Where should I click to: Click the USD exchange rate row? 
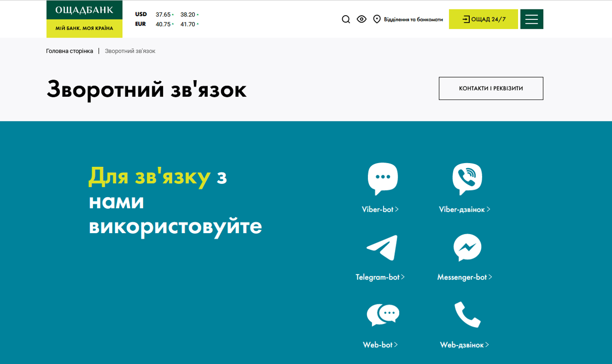(x=167, y=15)
